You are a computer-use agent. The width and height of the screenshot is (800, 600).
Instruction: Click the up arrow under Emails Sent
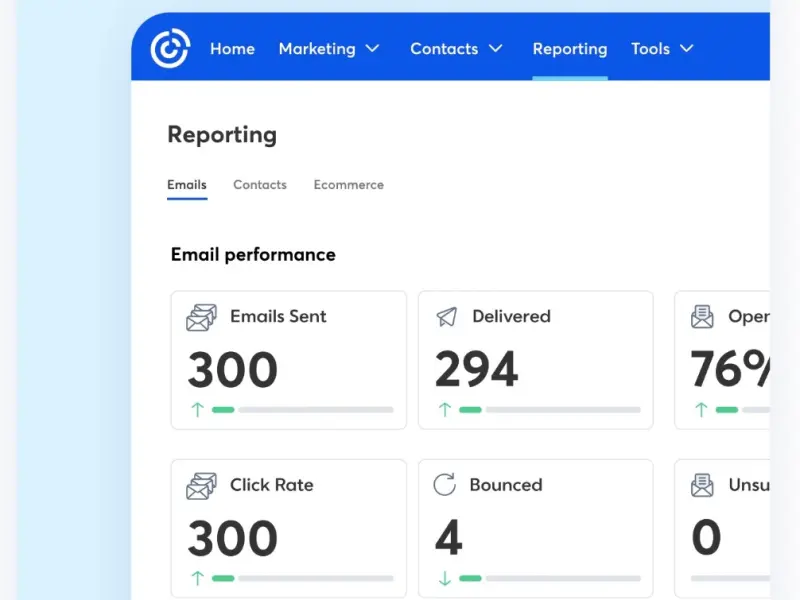pyautogui.click(x=197, y=410)
